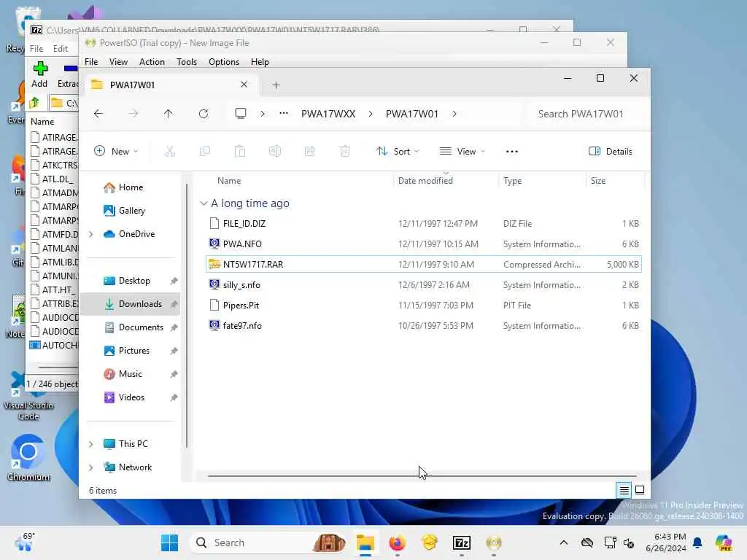Select Home in the navigation pane
The width and height of the screenshot is (747, 560).
[131, 187]
